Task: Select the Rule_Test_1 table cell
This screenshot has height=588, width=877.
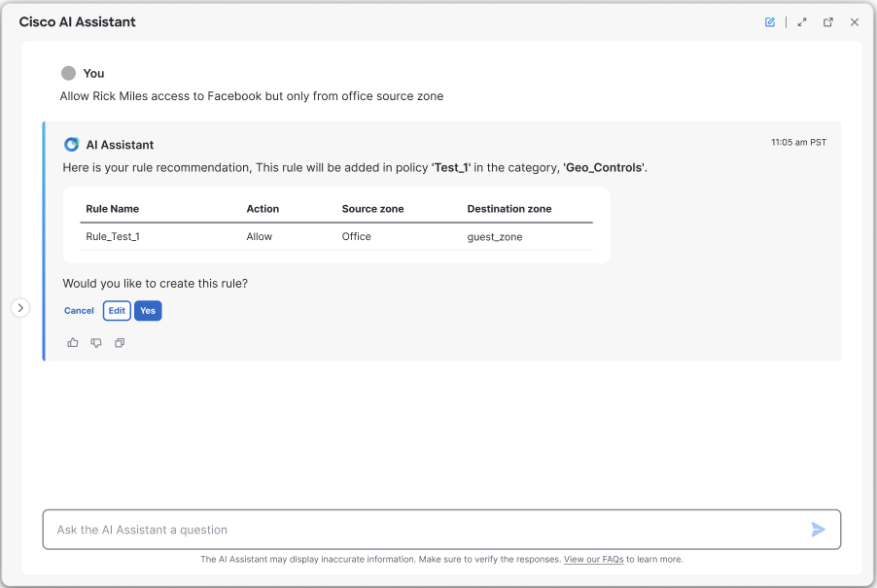Action: [113, 236]
